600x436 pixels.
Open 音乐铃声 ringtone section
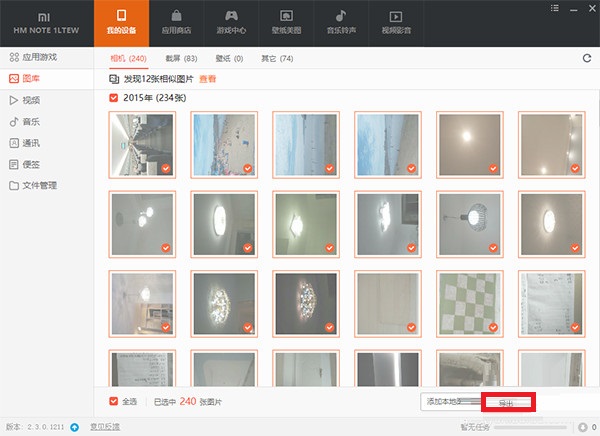tap(341, 24)
